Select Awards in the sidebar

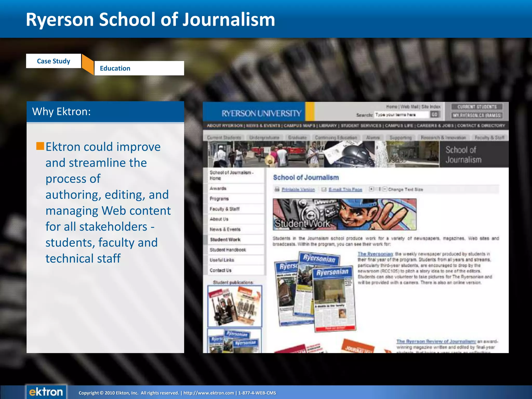(x=236, y=188)
